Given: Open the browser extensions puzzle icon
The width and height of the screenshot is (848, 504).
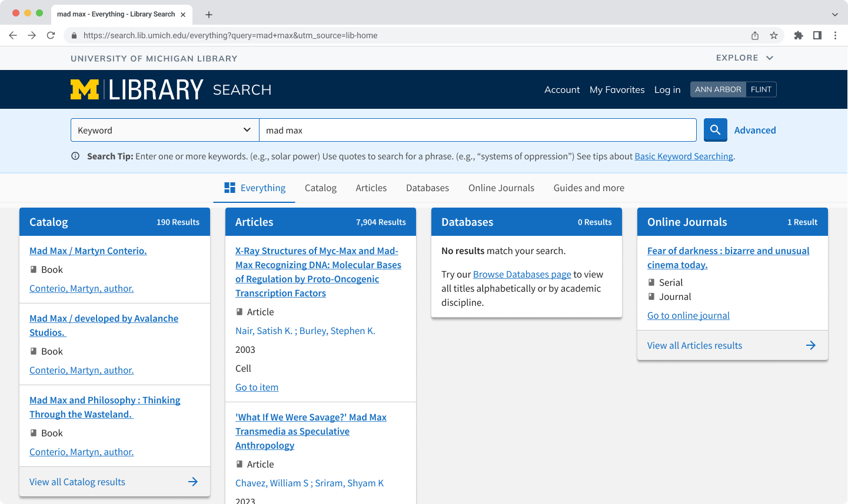Looking at the screenshot, I should click(799, 35).
